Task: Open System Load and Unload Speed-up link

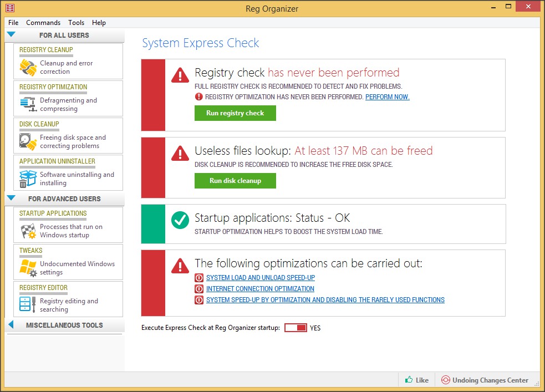Action: click(x=261, y=278)
